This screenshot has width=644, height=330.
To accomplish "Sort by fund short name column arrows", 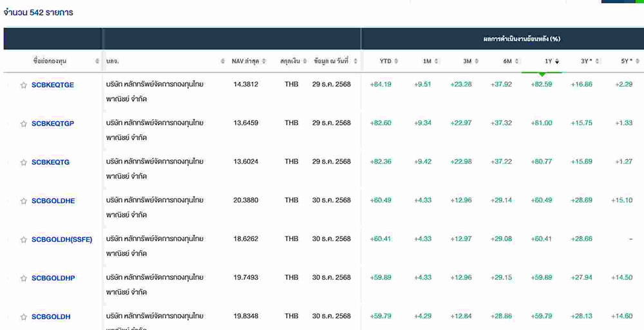I will point(97,61).
